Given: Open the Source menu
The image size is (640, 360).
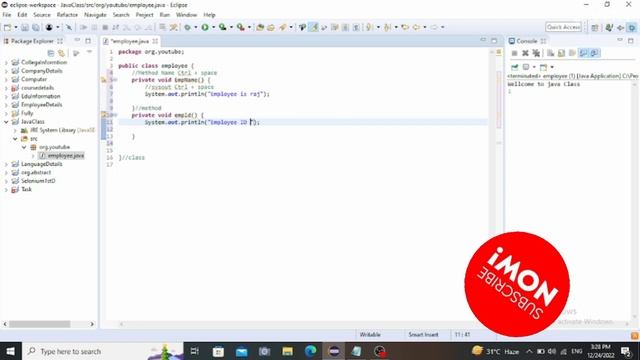Looking at the screenshot, I should point(42,15).
